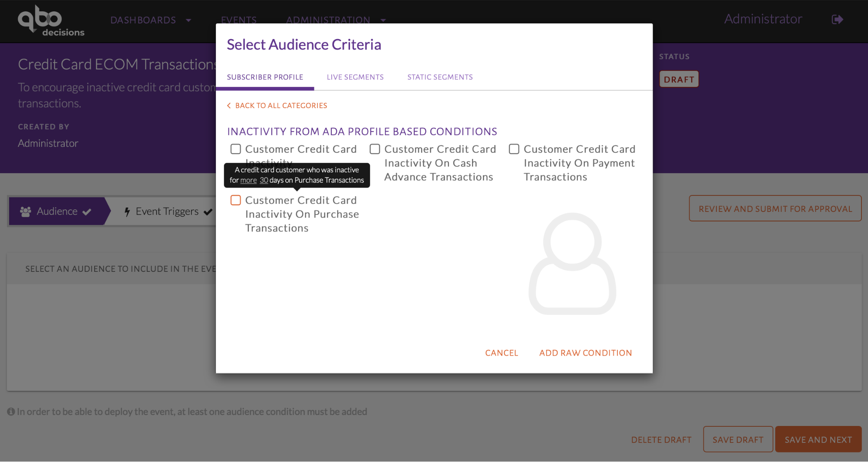The image size is (868, 462).
Task: Click Inactivity On Payment Transactions label
Action: 579,163
